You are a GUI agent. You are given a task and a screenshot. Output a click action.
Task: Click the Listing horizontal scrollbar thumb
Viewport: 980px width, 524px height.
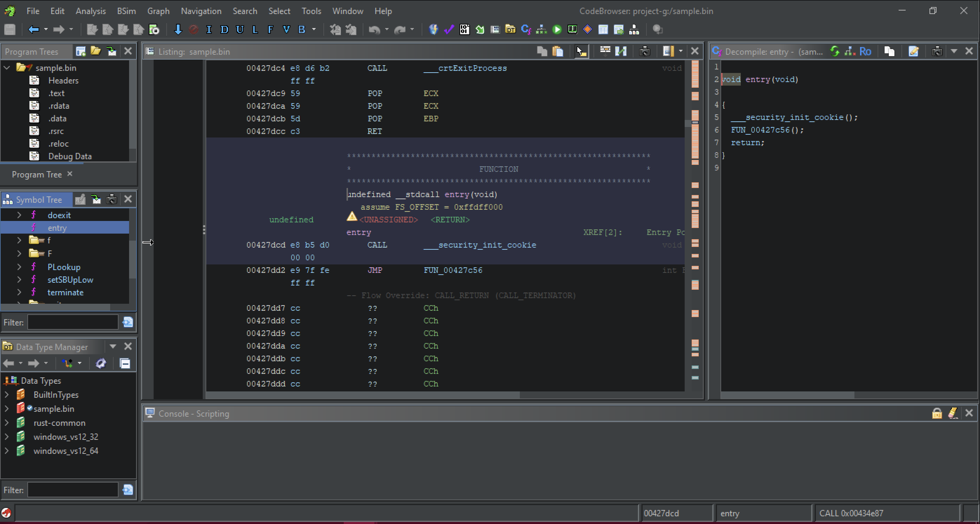(363, 395)
